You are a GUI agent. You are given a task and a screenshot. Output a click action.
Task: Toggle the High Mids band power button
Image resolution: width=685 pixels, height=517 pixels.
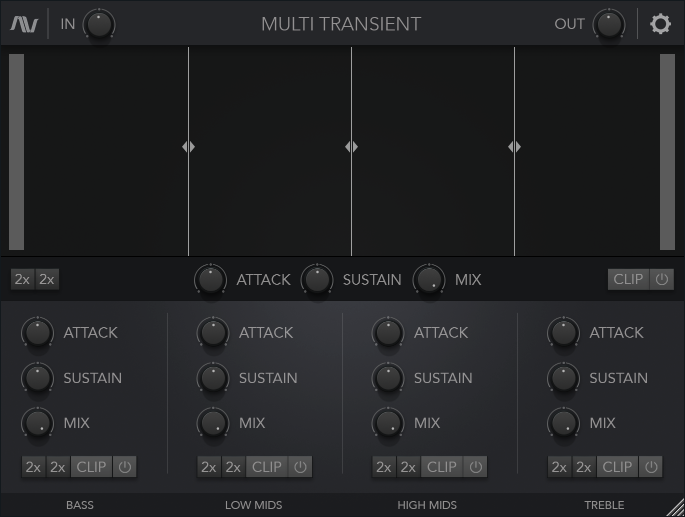click(476, 467)
